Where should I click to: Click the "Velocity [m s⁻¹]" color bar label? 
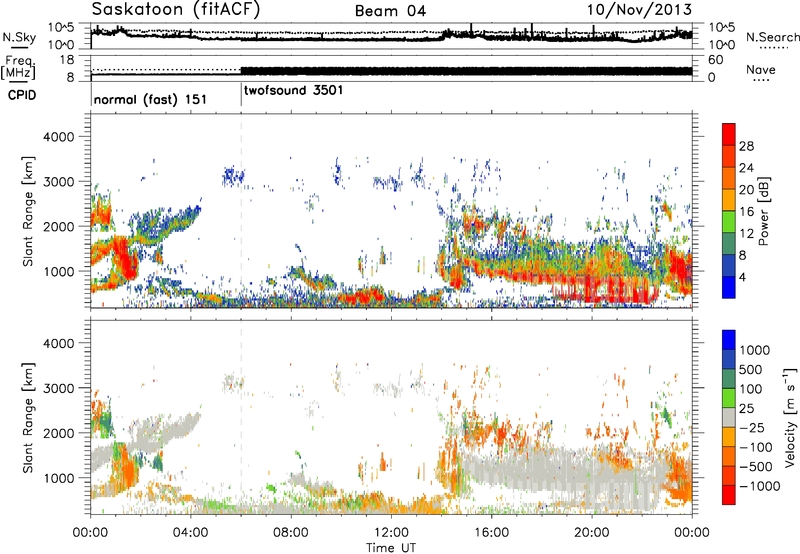(x=790, y=417)
